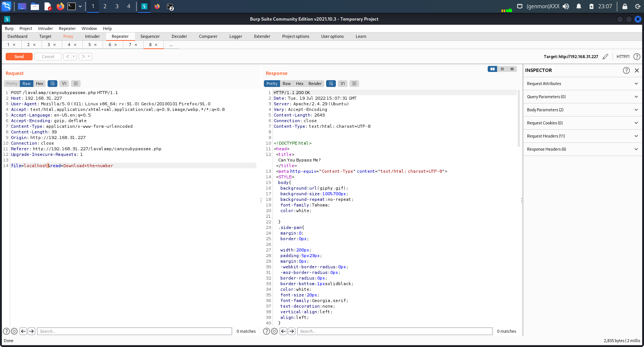
Task: Toggle request word wrap icon
Action: [52, 84]
